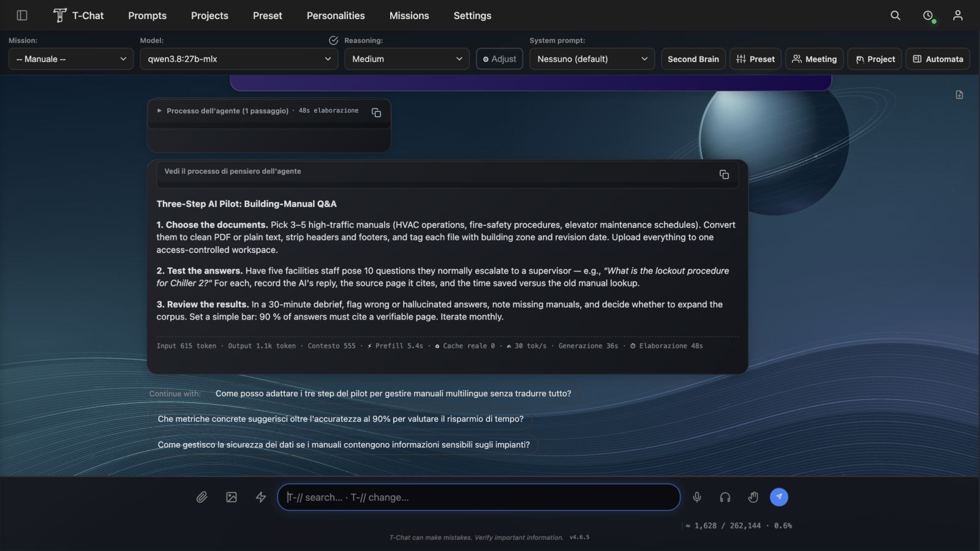Attach a file with paperclip icon
This screenshot has height=551, width=980.
(202, 497)
